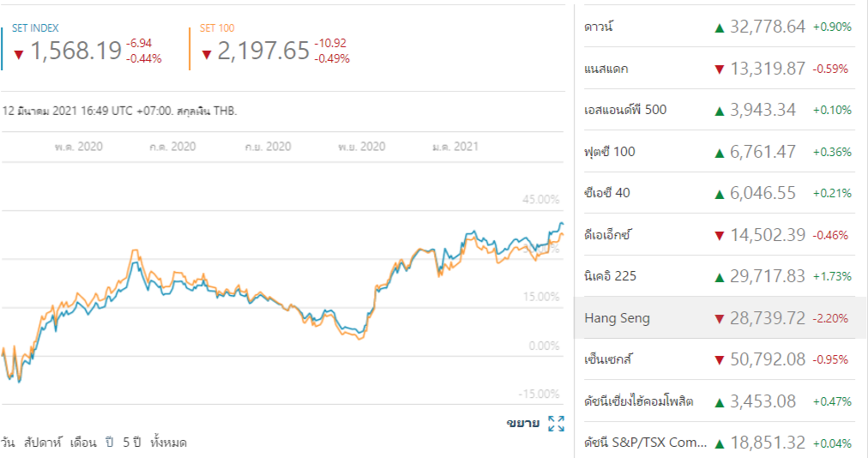Select the เดือน (month) range

tap(81, 443)
